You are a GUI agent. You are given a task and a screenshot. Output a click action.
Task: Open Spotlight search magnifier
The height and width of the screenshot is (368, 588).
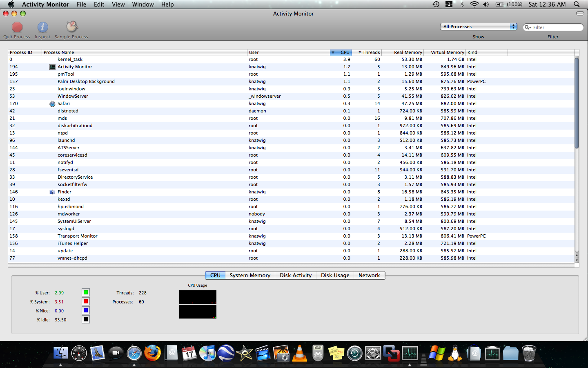[577, 4]
